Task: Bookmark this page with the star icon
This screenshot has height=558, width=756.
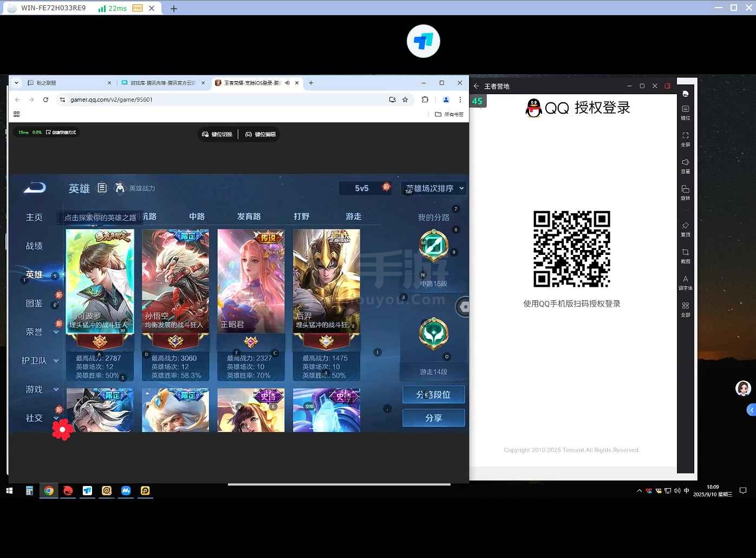Action: point(405,100)
